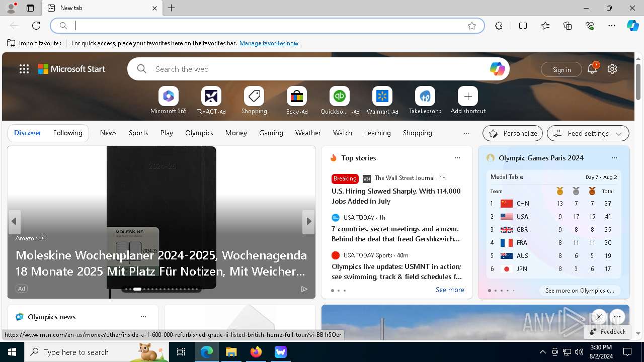Viewport: 644px width, 362px height.
Task: Open the Moleskine Wochenplaner ad card
Action: tap(161, 222)
